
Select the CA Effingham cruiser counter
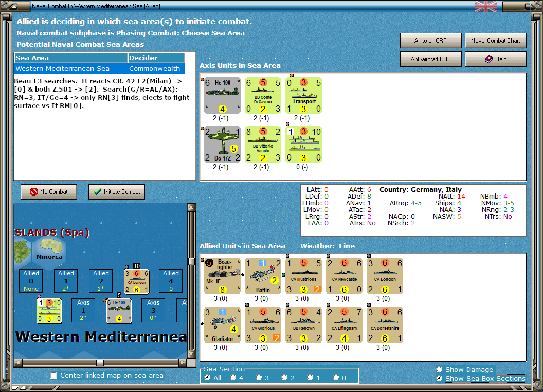(x=344, y=325)
